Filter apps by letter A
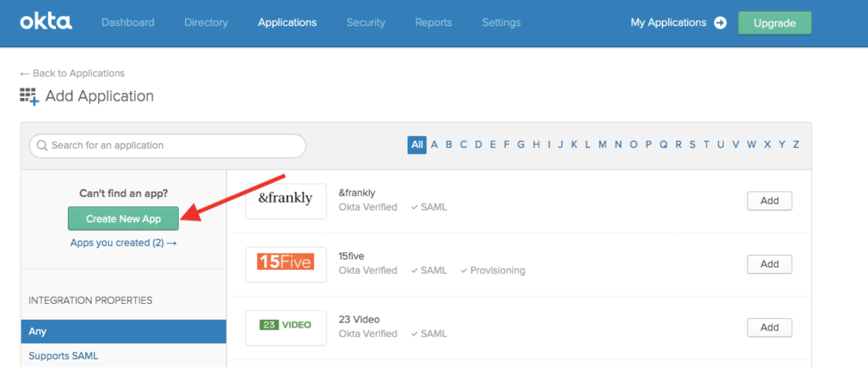868x367 pixels. pos(434,145)
